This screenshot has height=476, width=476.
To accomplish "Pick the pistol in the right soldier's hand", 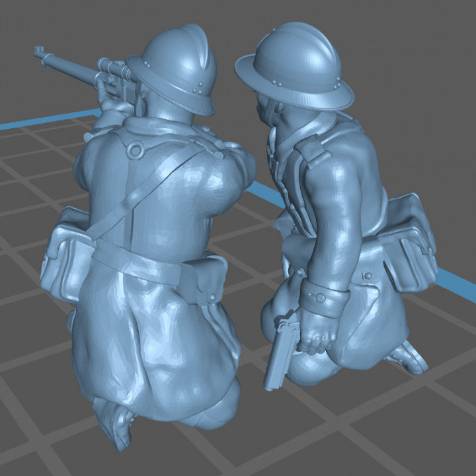I will pyautogui.click(x=278, y=354).
